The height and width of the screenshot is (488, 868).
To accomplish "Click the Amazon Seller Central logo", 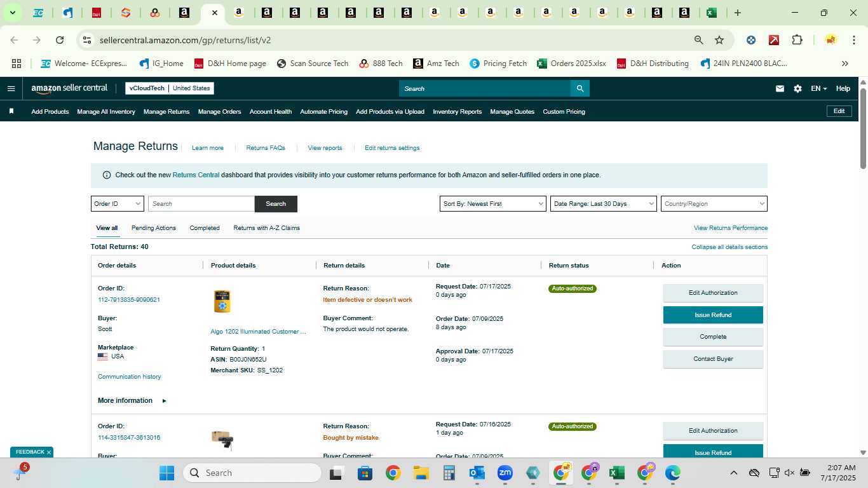I will click(x=69, y=88).
